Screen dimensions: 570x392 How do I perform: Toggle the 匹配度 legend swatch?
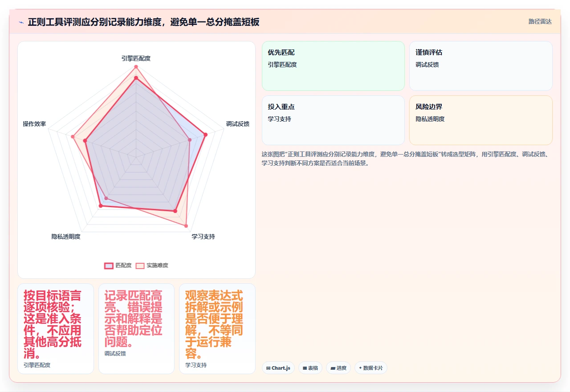click(x=109, y=265)
